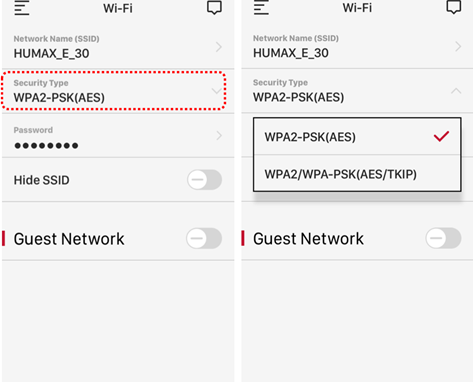Click red checkmark beside WPA2-PSK(AES) option

[x=441, y=136]
